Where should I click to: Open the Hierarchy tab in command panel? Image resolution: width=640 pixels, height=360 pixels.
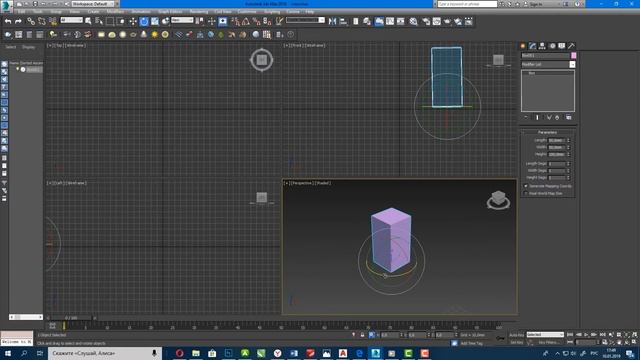click(x=542, y=46)
